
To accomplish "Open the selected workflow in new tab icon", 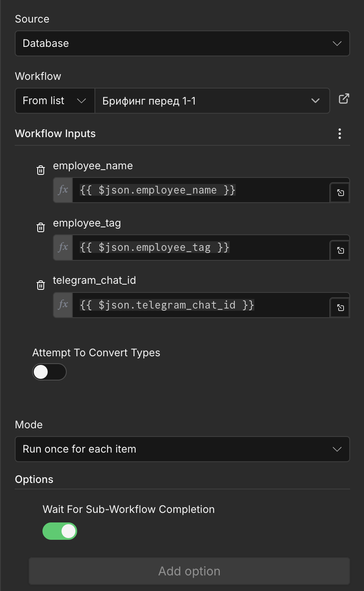I will tap(344, 99).
